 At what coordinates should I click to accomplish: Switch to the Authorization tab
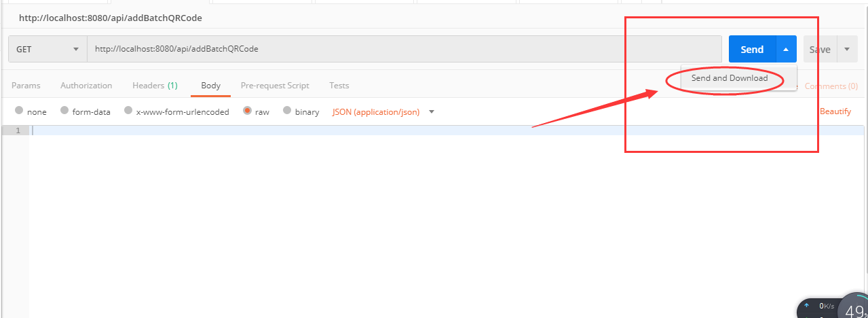[86, 86]
